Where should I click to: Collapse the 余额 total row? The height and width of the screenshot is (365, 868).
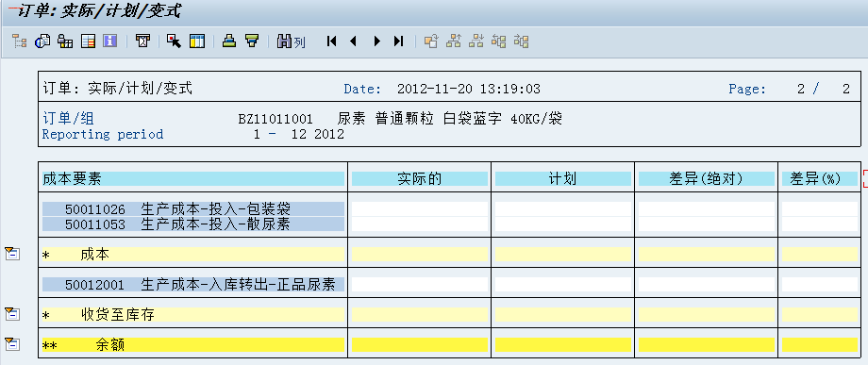pos(12,344)
